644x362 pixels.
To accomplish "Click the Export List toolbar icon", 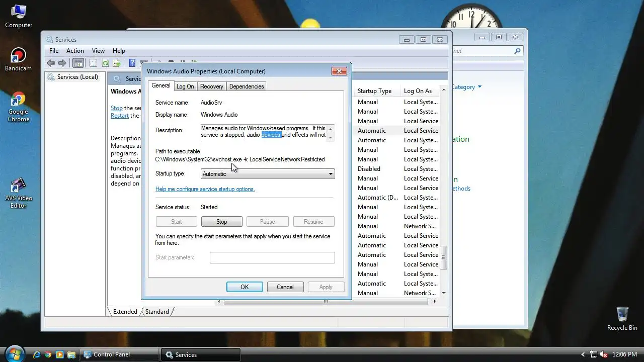I will (x=117, y=63).
